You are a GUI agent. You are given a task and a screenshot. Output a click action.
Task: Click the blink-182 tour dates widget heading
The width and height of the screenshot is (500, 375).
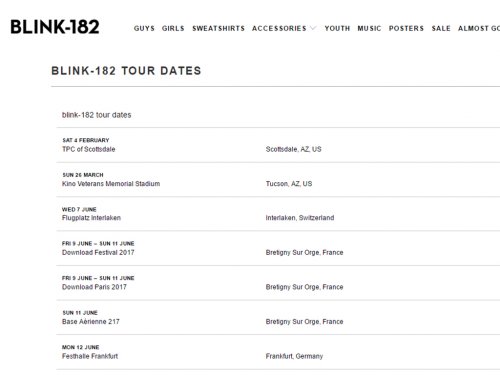coord(97,115)
